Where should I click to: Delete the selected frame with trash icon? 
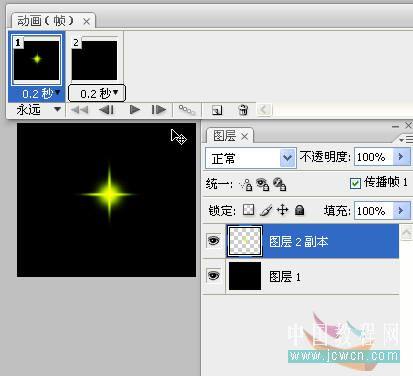(243, 110)
